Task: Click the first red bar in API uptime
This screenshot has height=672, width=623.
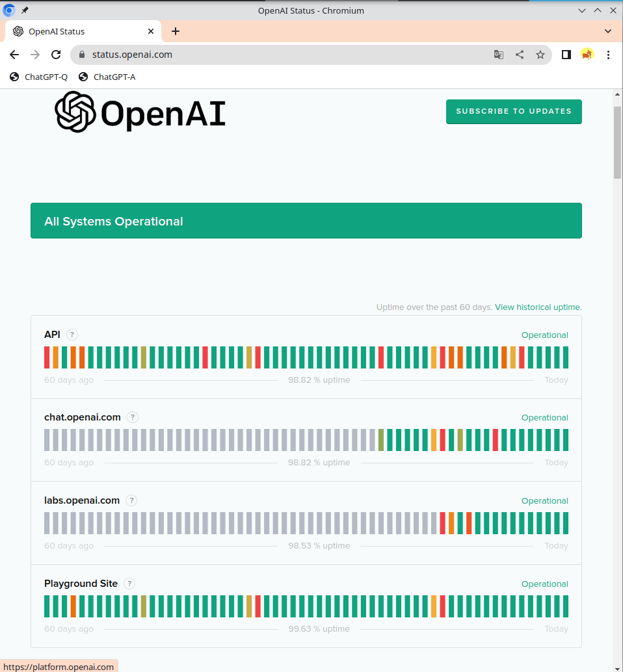Action: [x=47, y=357]
